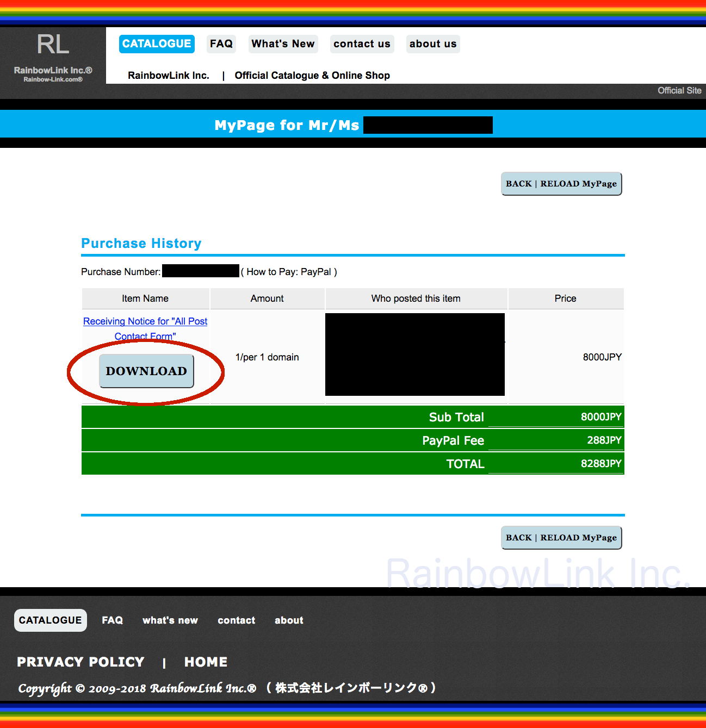Click the footer 'what's new' link
The image size is (706, 728).
pos(170,620)
